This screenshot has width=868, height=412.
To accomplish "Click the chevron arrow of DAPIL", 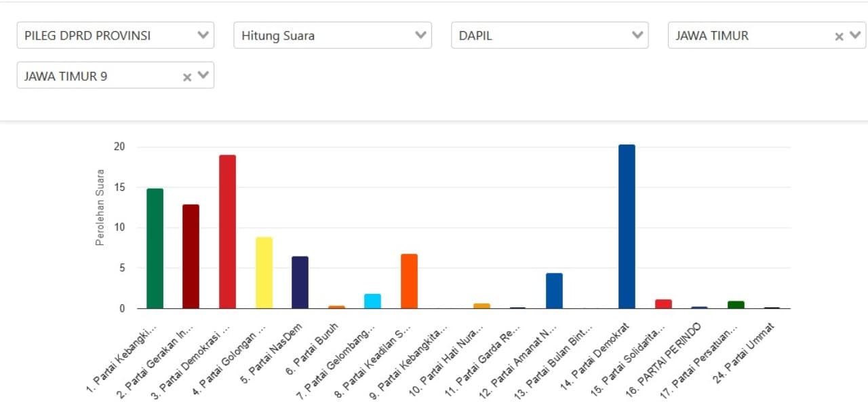I will tap(637, 35).
